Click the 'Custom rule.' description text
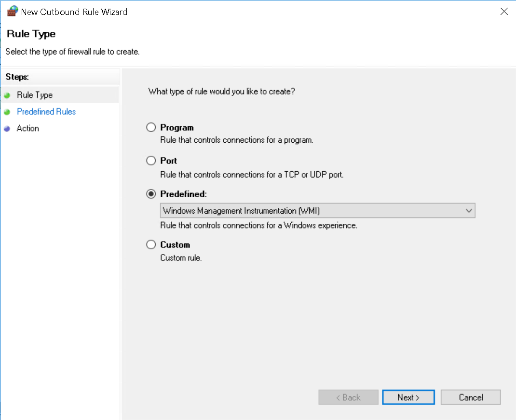 point(181,258)
